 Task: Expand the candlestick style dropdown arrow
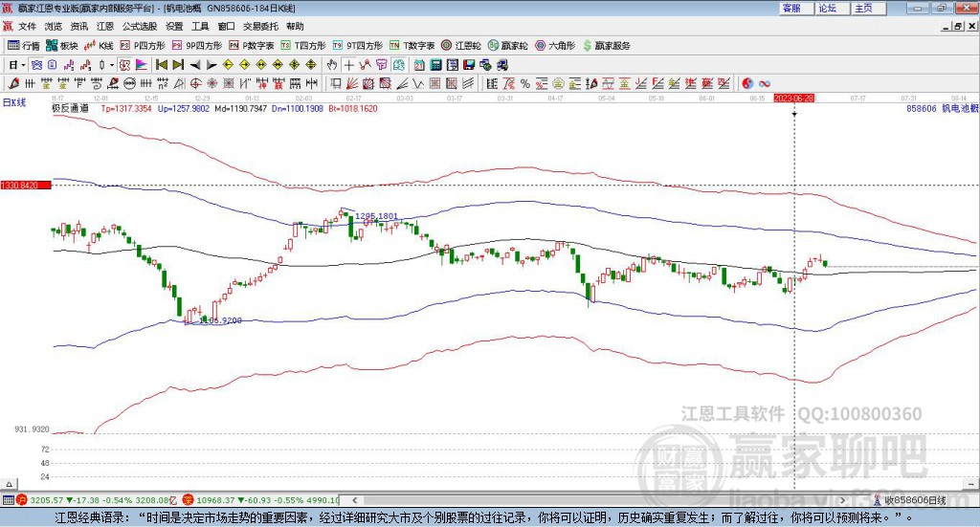(112, 65)
